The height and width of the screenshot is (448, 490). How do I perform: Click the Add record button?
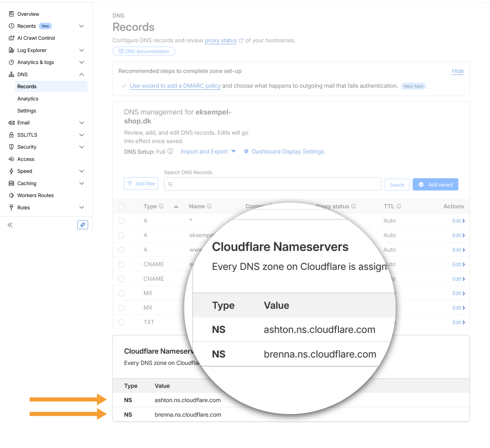[x=435, y=184]
